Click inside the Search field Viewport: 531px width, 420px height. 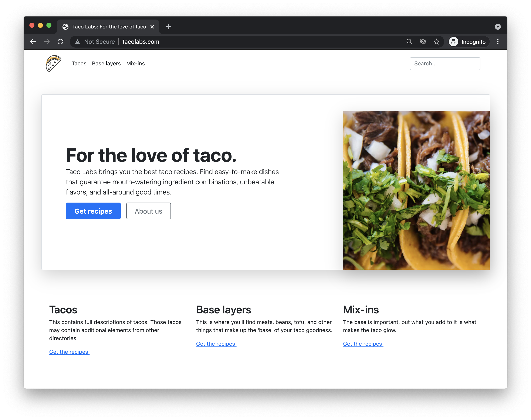[445, 63]
